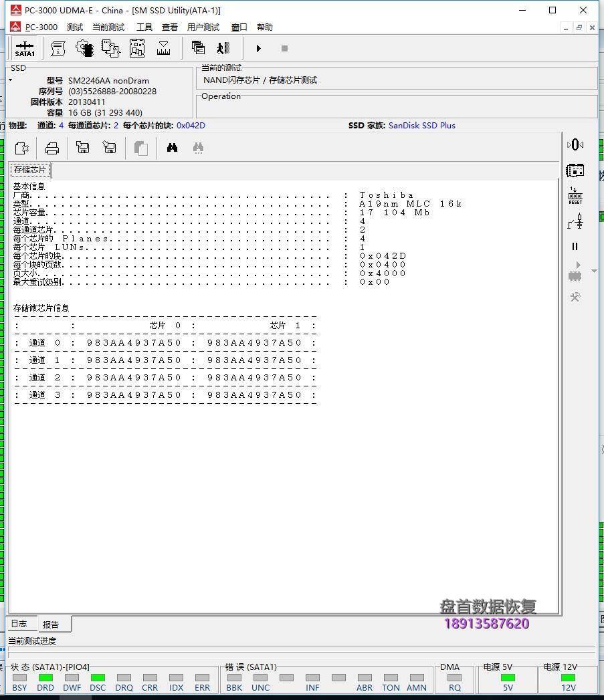Open the circuit board tool icon
This screenshot has width=604, height=700.
pos(137,48)
